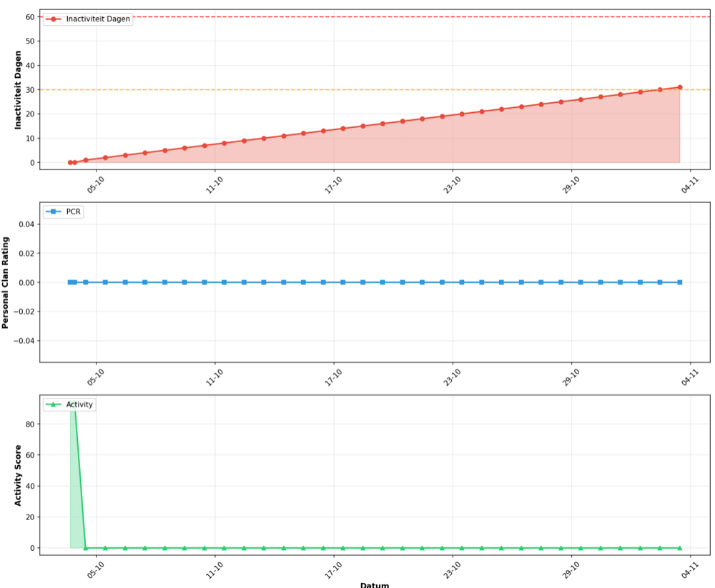Click the Activity legend label text
The width and height of the screenshot is (715, 588).
(x=79, y=404)
